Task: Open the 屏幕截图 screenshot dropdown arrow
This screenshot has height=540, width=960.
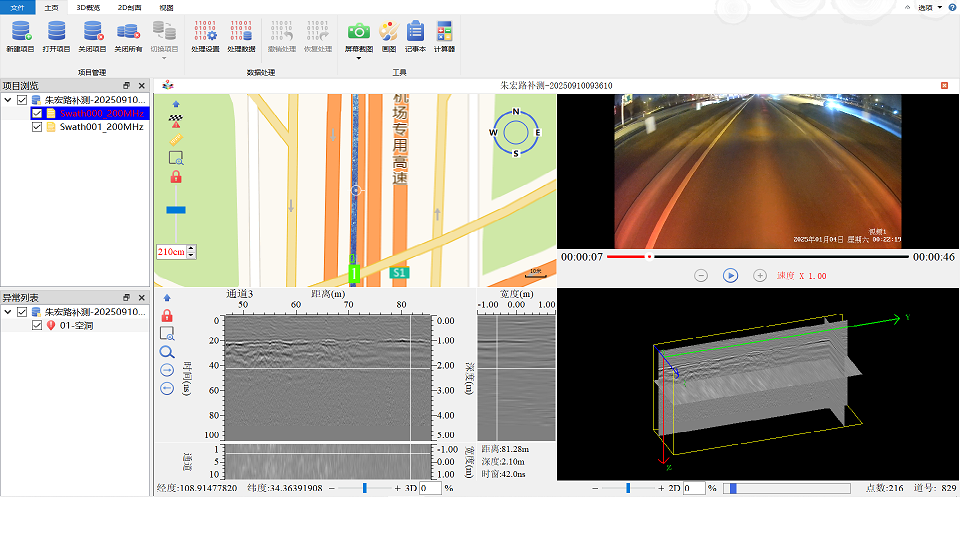Action: pyautogui.click(x=358, y=58)
